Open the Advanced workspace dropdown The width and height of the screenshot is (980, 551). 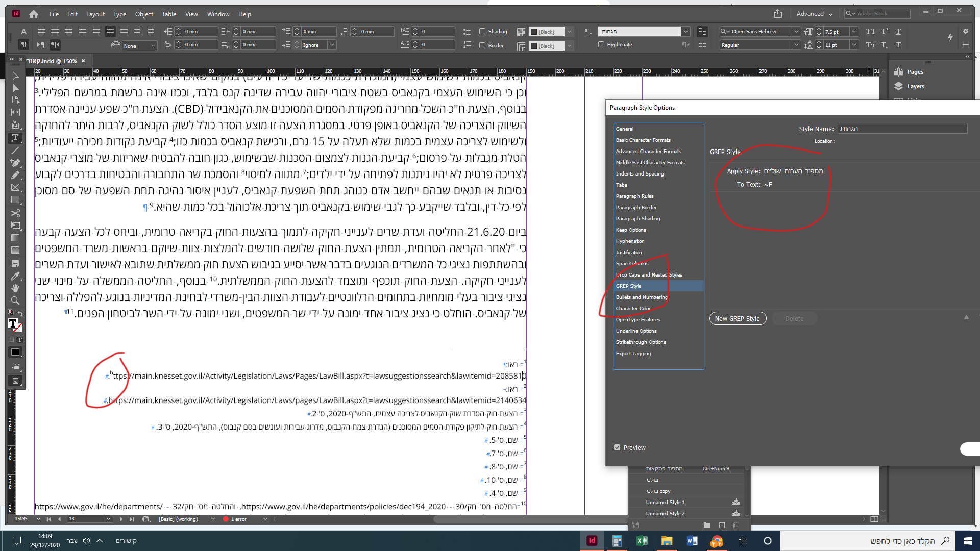[815, 14]
